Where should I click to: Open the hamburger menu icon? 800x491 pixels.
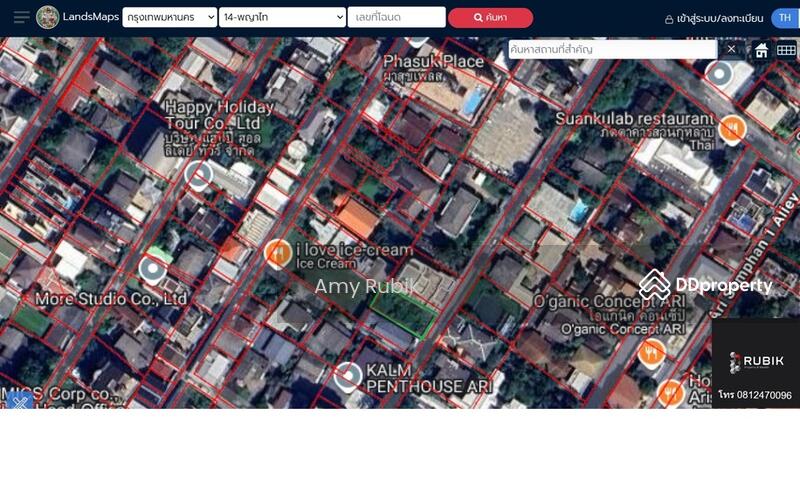click(21, 17)
